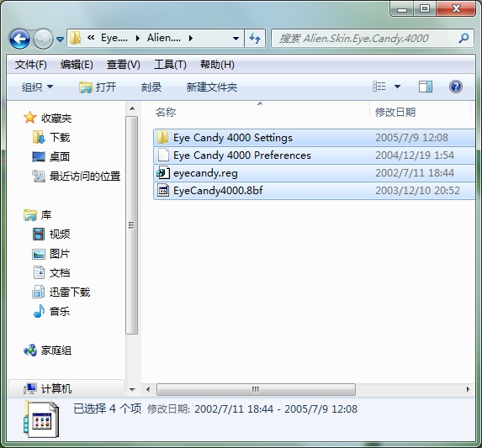Screen dimensions: 482x448
Task: Click blank file icon of Eye Candy 4000 Preferences
Action: tap(163, 155)
